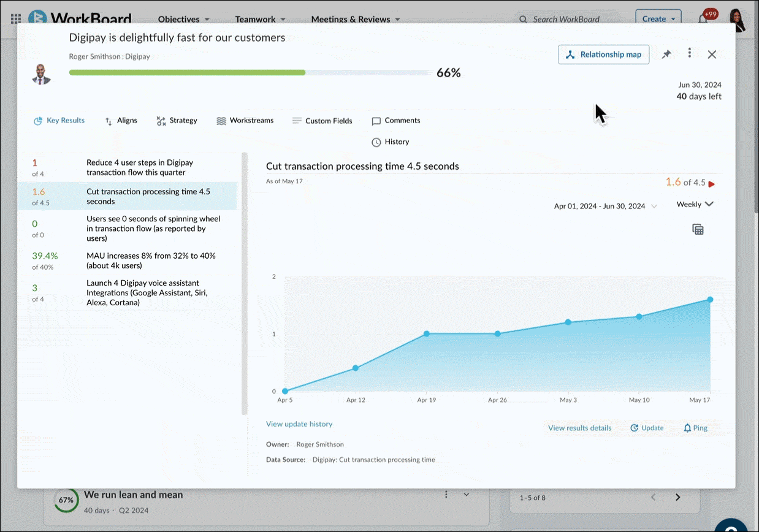Click the 66% objective progress bar
Screen dimensions: 759x532
click(250, 72)
